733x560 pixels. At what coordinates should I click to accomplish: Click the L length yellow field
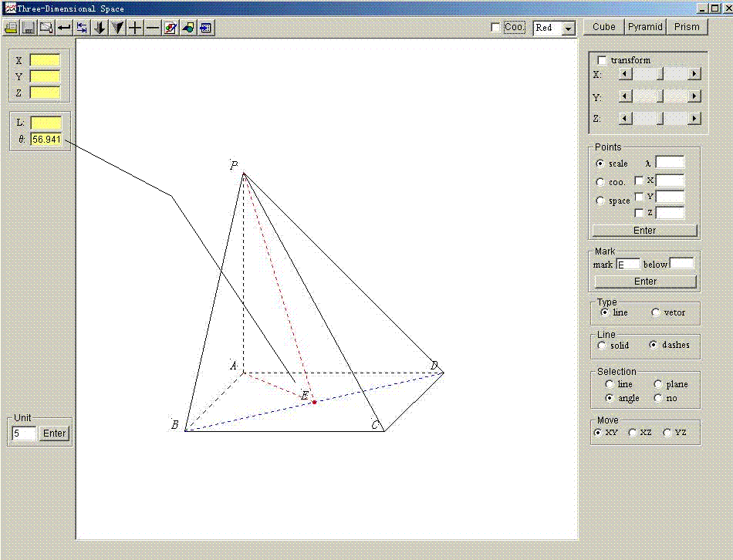tap(46, 123)
